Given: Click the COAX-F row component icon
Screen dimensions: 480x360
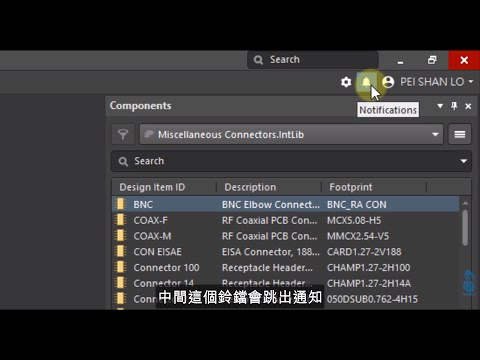Looking at the screenshot, I should [x=120, y=220].
